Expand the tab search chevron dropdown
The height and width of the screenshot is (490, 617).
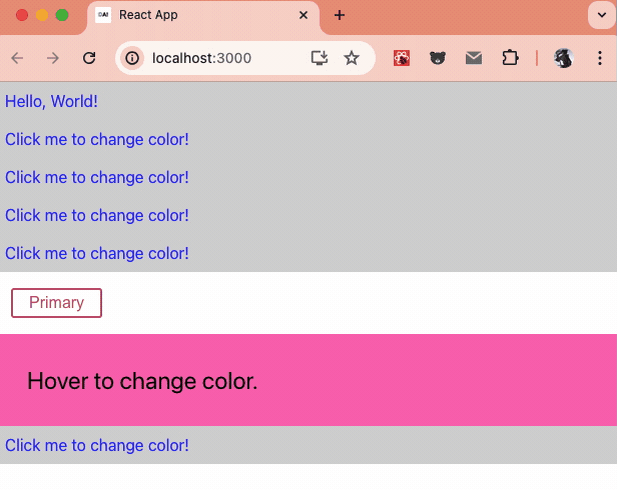602,15
